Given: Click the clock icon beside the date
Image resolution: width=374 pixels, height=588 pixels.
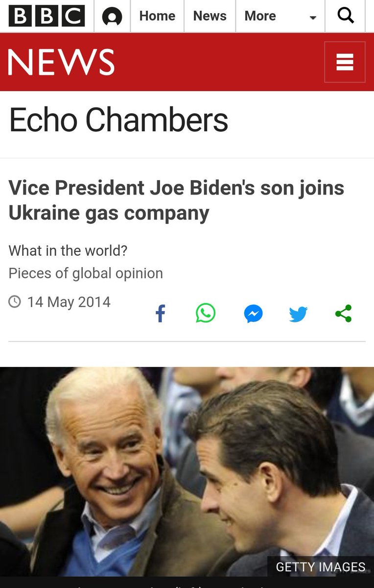Looking at the screenshot, I should [15, 301].
